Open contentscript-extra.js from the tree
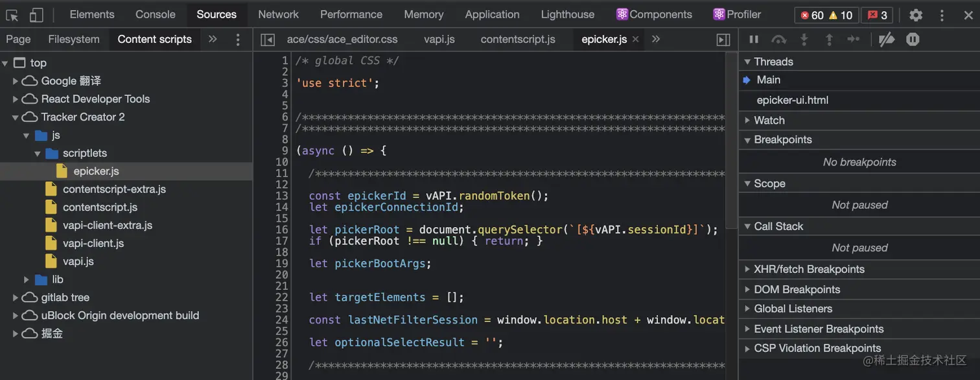Viewport: 980px width, 380px height. tap(114, 189)
